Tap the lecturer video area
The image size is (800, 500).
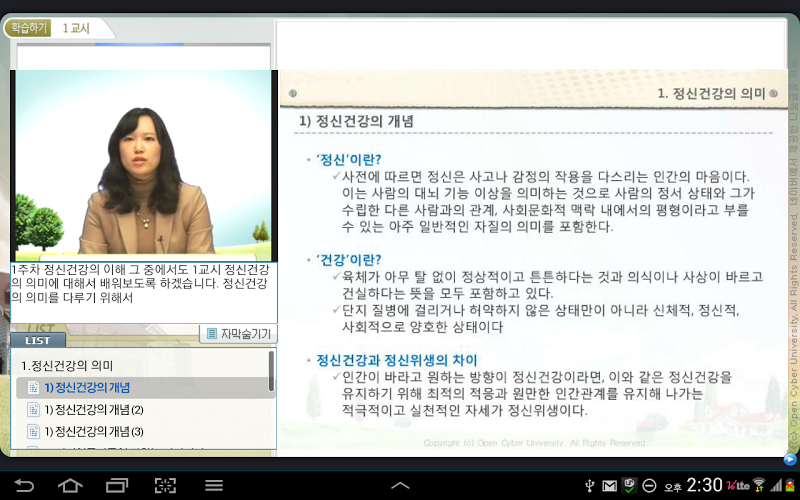click(x=143, y=166)
